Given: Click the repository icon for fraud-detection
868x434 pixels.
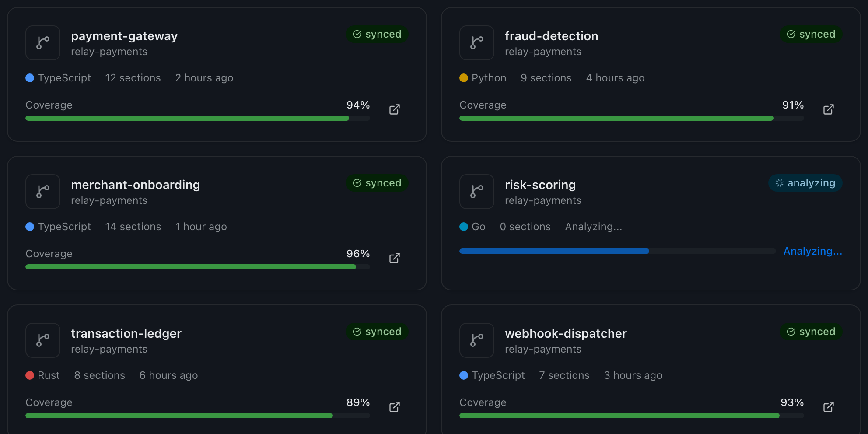Looking at the screenshot, I should (x=476, y=42).
